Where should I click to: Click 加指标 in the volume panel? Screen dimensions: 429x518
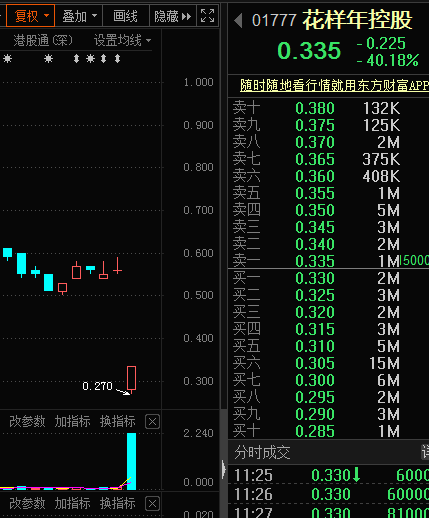72,421
